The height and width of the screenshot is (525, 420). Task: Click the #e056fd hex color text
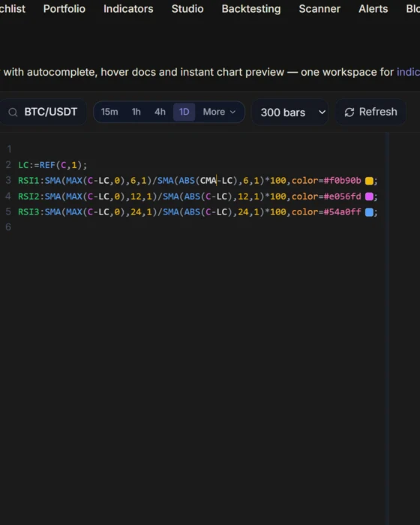(x=342, y=196)
